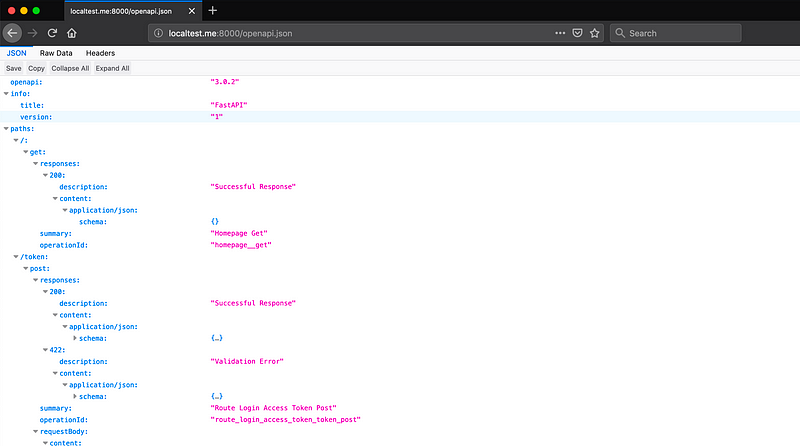Viewport: 800px width, 446px height.
Task: Collapse the post operation node
Action: point(26,268)
